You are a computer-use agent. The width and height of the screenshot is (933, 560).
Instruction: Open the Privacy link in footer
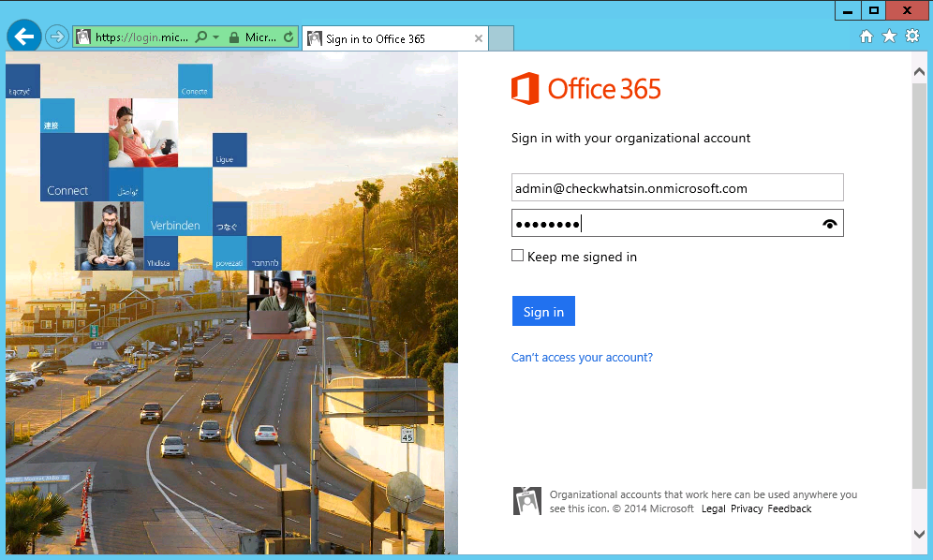pyautogui.click(x=747, y=508)
